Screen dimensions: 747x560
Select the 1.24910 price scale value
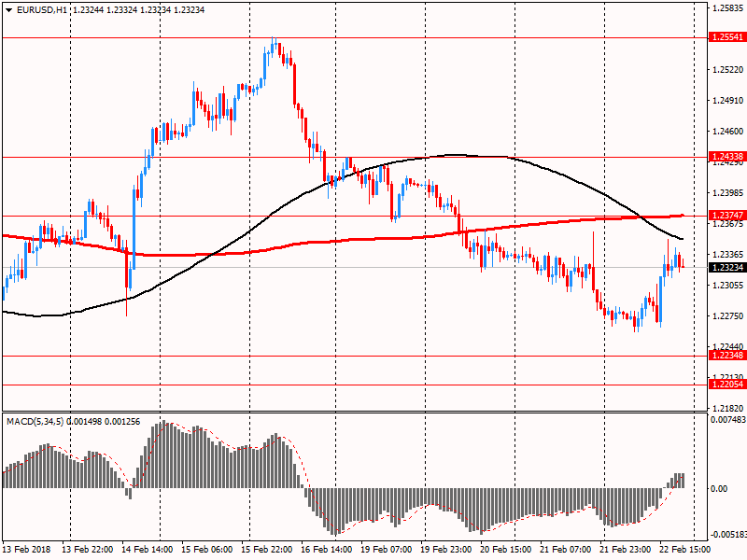click(728, 101)
